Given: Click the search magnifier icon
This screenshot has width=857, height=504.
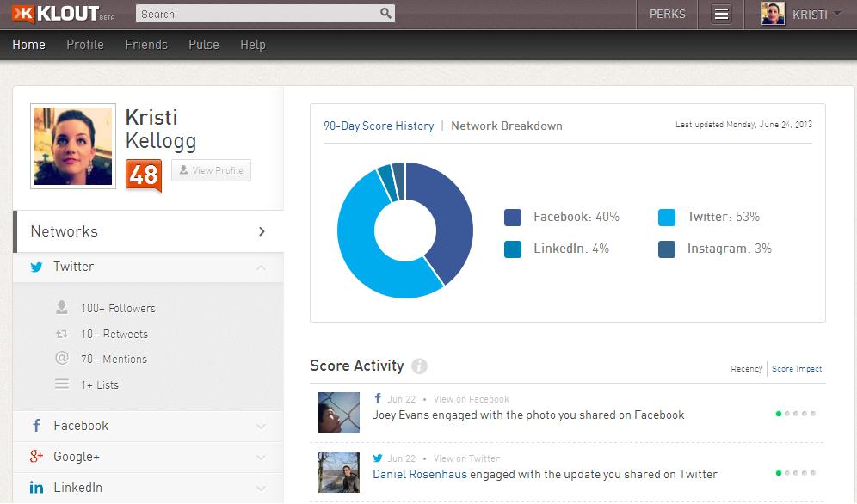Looking at the screenshot, I should pyautogui.click(x=385, y=13).
